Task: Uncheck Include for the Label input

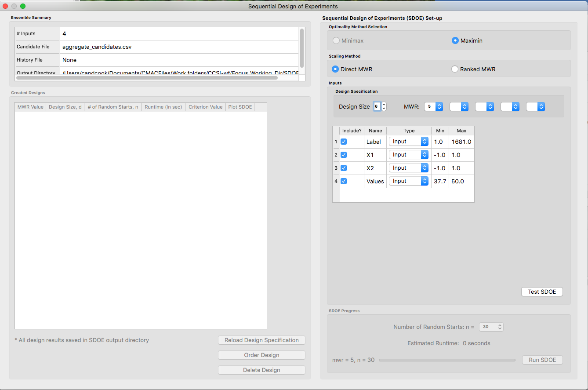Action: pos(345,142)
